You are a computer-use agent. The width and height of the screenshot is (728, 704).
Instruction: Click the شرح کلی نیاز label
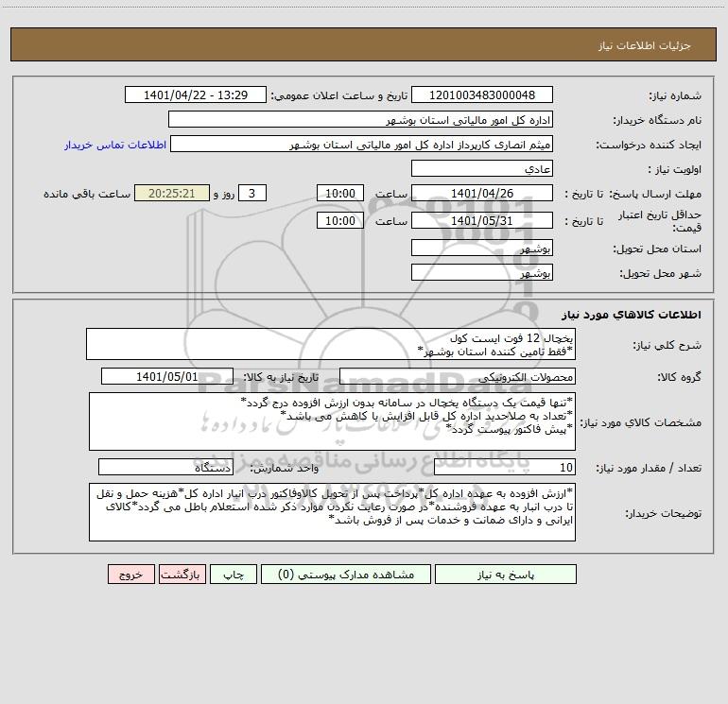667,345
